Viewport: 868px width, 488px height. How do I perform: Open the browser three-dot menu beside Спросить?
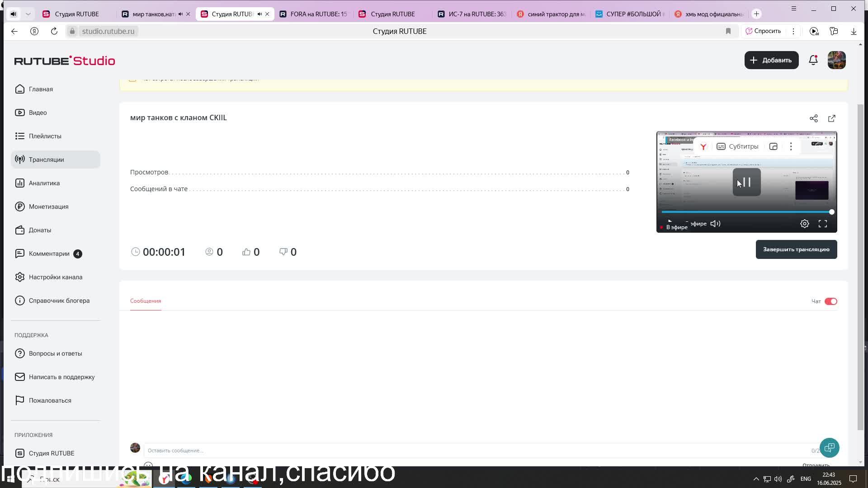pyautogui.click(x=793, y=31)
